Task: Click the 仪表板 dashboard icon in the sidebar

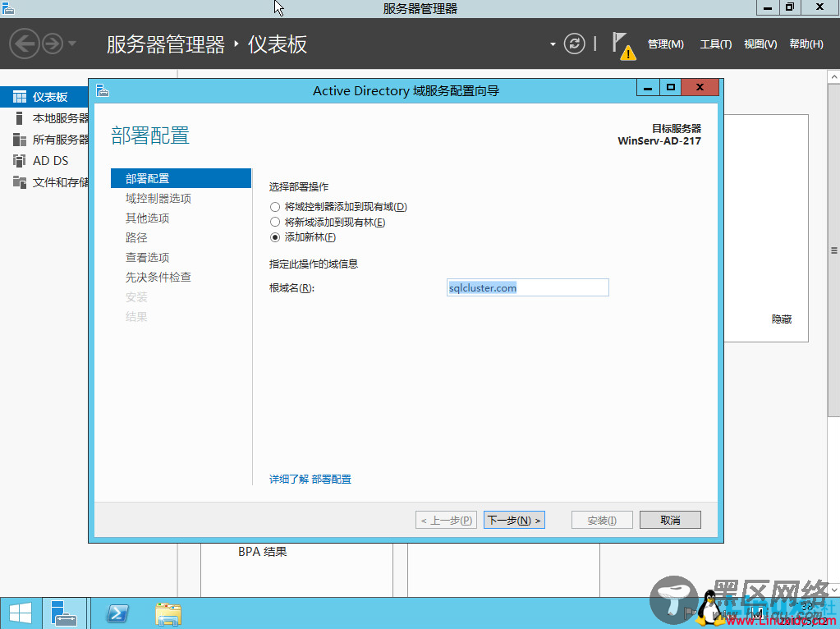Action: point(19,96)
